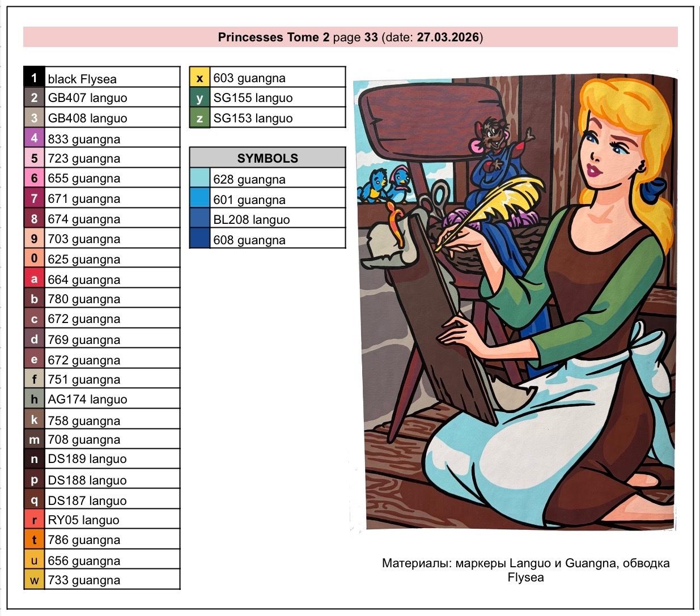Click the Princesses Tome 2 page title
This screenshot has height=616, width=700.
pyautogui.click(x=350, y=37)
